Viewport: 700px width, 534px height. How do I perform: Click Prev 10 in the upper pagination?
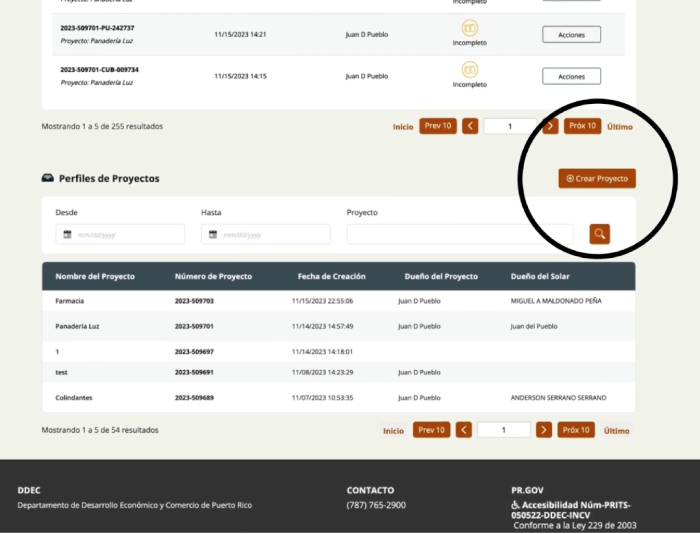[x=438, y=126]
